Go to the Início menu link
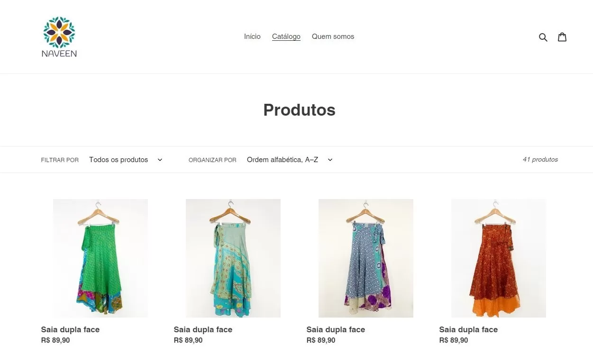This screenshot has width=593, height=364. (x=252, y=36)
